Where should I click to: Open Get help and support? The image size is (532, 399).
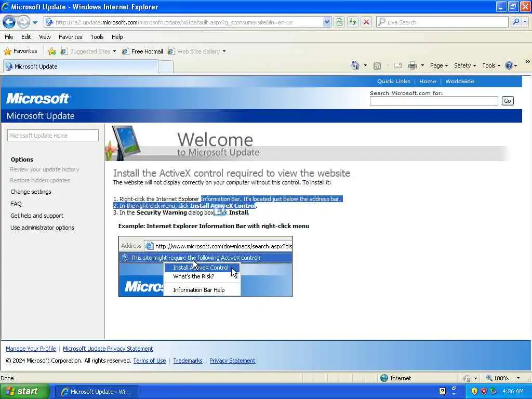pyautogui.click(x=37, y=216)
